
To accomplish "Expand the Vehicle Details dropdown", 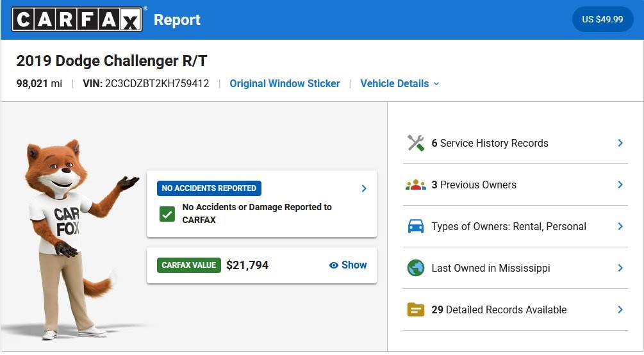I will pyautogui.click(x=400, y=83).
